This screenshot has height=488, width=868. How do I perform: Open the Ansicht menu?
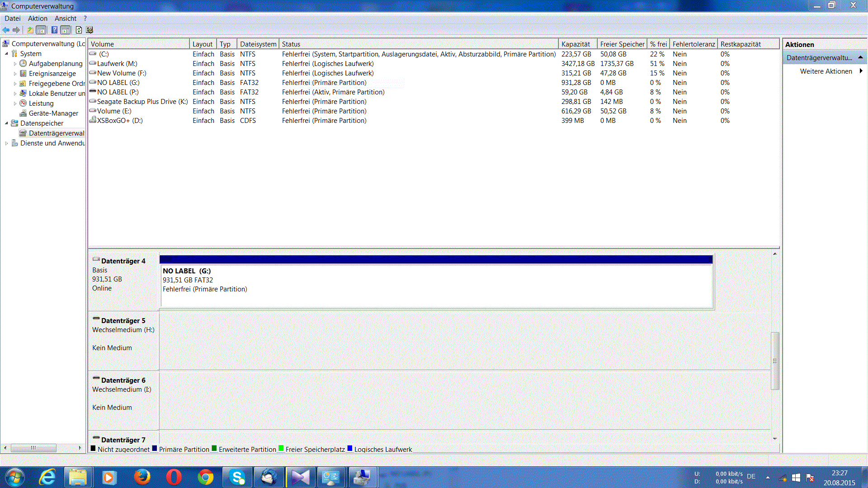point(66,19)
